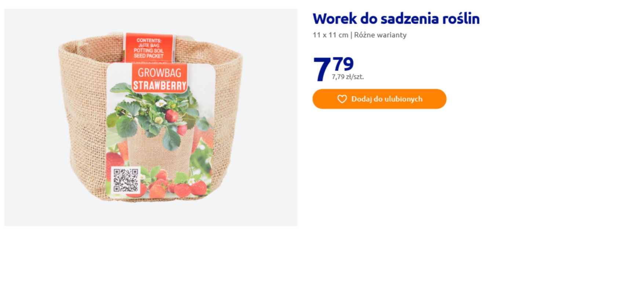Add product via Dodaj do ulubionych button

point(379,99)
